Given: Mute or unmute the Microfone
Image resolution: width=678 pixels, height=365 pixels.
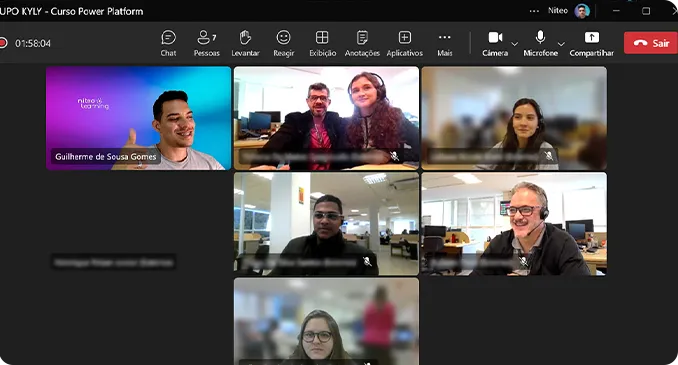Looking at the screenshot, I should pyautogui.click(x=540, y=43).
